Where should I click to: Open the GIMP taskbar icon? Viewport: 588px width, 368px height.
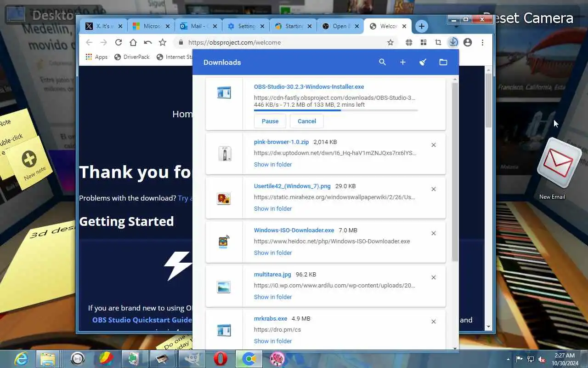(x=192, y=358)
